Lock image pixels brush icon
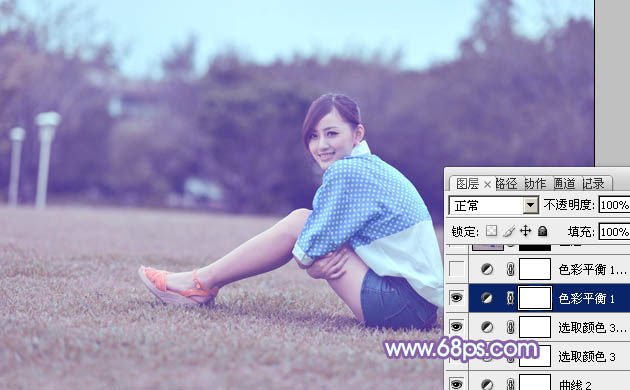This screenshot has width=630, height=390. pyautogui.click(x=509, y=231)
